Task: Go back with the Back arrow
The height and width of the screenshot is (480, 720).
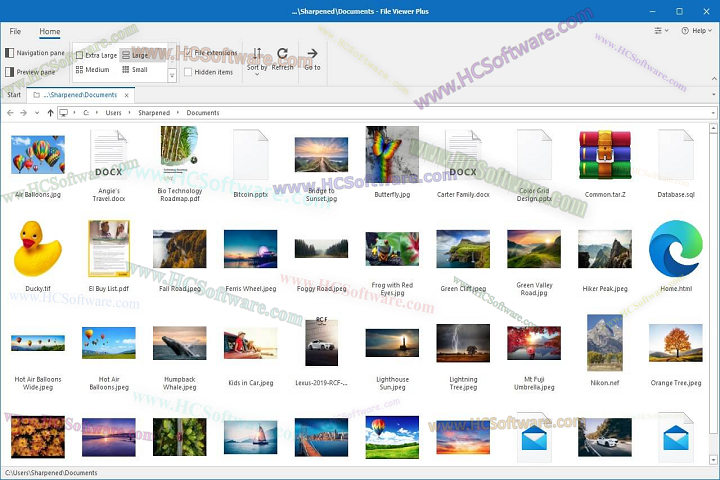Action: click(11, 113)
